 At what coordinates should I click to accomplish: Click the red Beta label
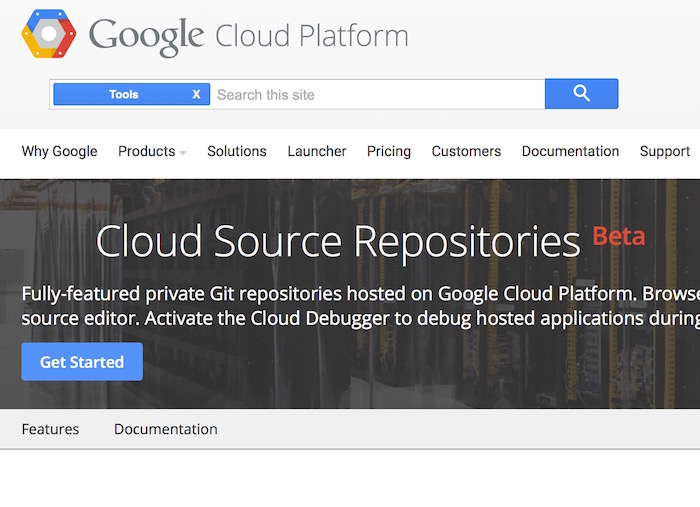tap(619, 236)
